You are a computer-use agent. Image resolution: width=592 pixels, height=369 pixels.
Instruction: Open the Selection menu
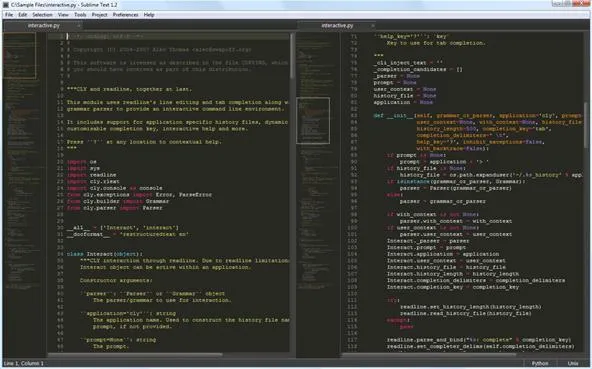point(42,15)
